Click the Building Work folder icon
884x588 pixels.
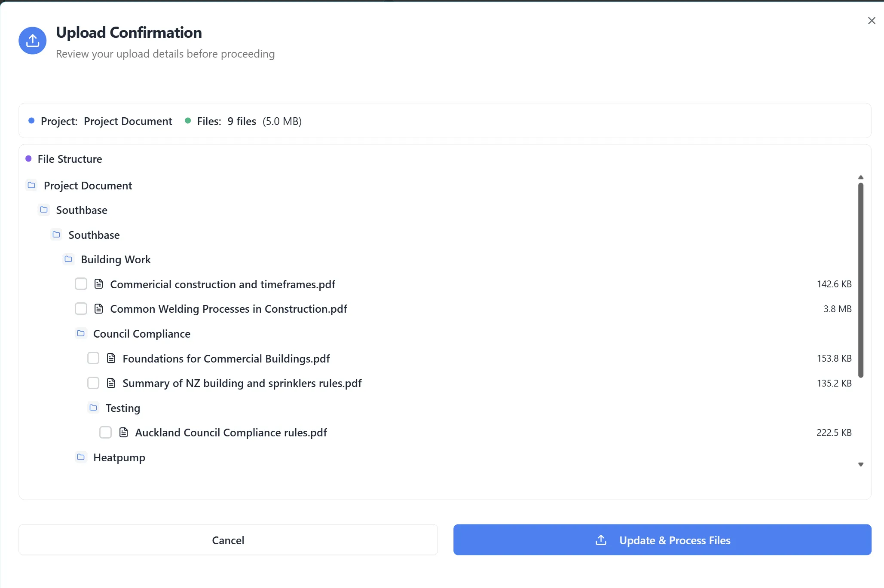[68, 259]
